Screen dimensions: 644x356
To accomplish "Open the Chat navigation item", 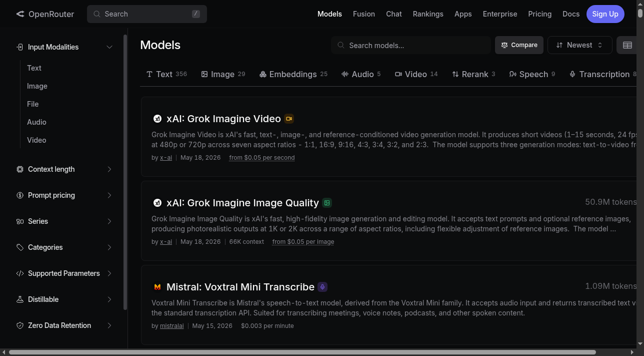I will tap(394, 14).
